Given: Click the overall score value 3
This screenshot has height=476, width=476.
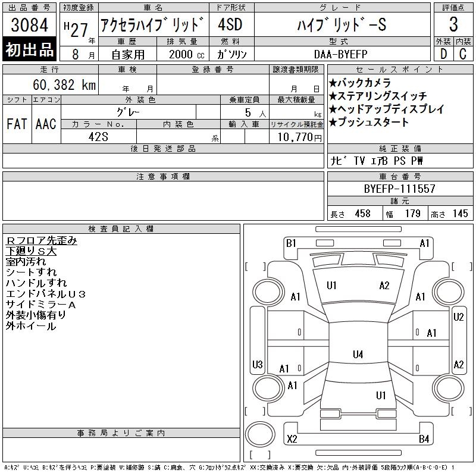Looking at the screenshot, I should tap(453, 25).
